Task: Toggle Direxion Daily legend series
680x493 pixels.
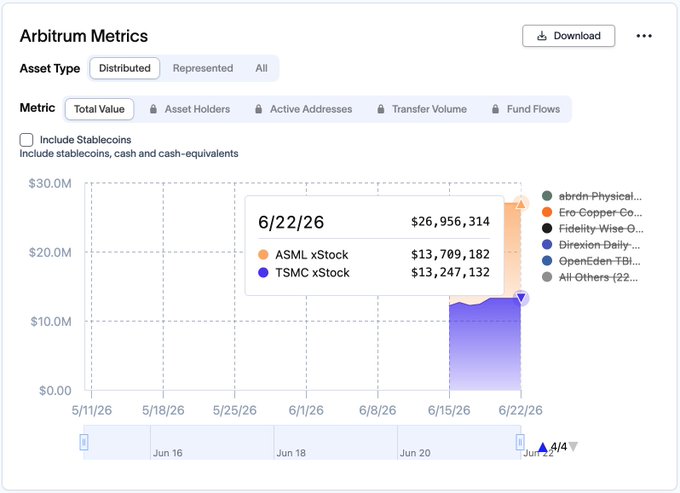Action: (x=591, y=245)
